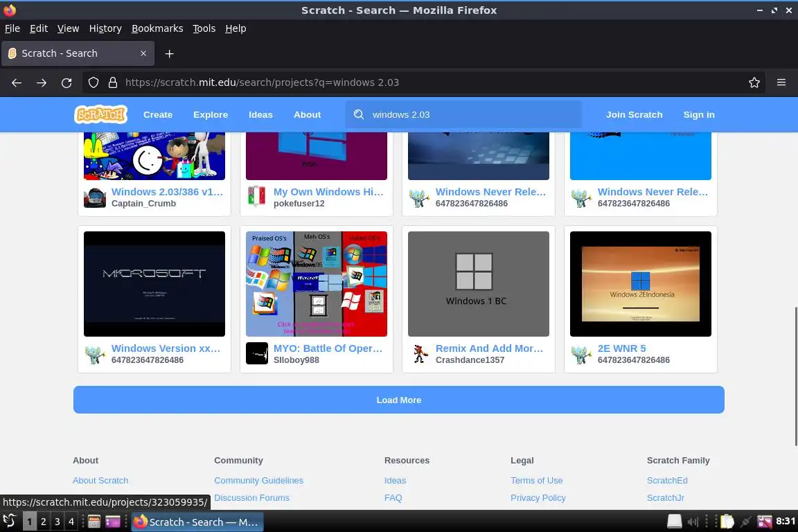Open the terminal icon in taskbar

[x=112, y=522]
